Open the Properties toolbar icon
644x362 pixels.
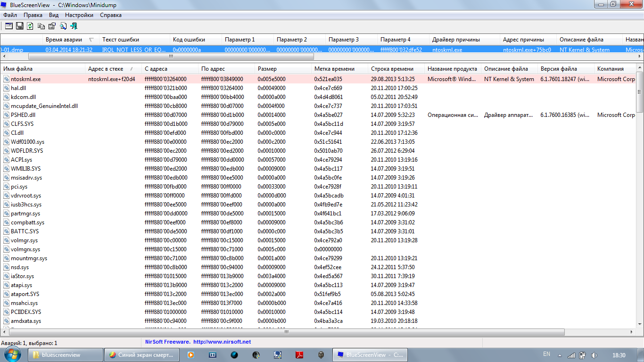pos(52,26)
